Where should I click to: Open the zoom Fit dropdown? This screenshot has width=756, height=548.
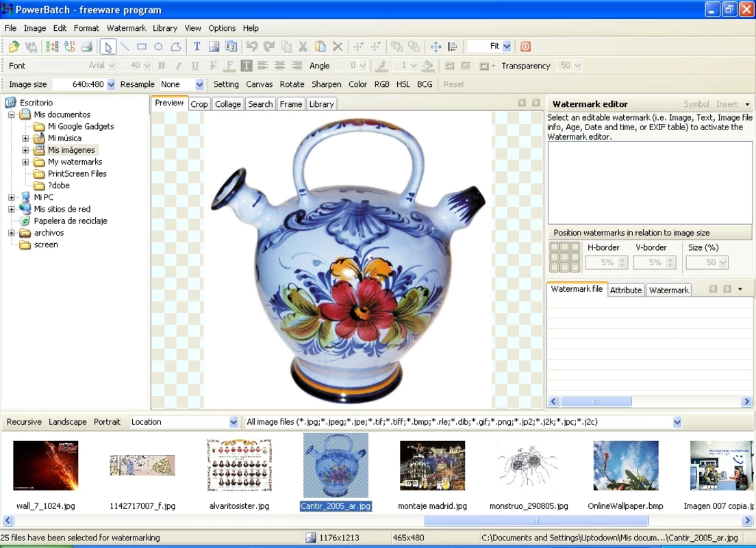pos(507,47)
